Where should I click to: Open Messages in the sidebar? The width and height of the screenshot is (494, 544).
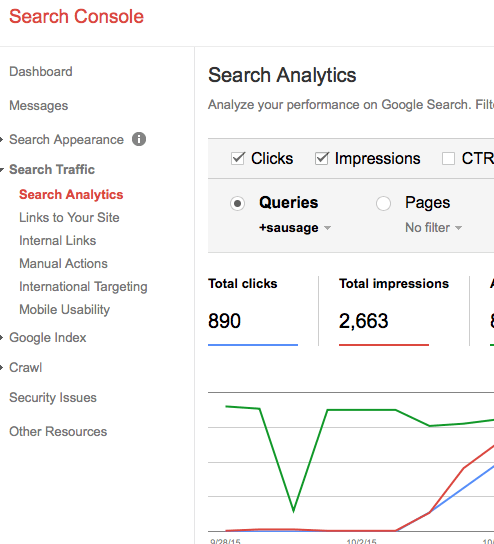pyautogui.click(x=39, y=106)
